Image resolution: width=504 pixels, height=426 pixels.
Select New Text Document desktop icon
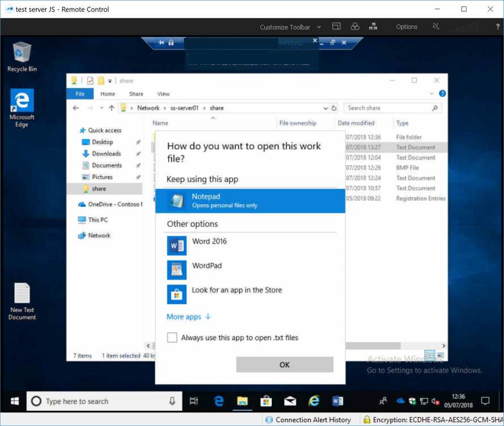tap(22, 302)
